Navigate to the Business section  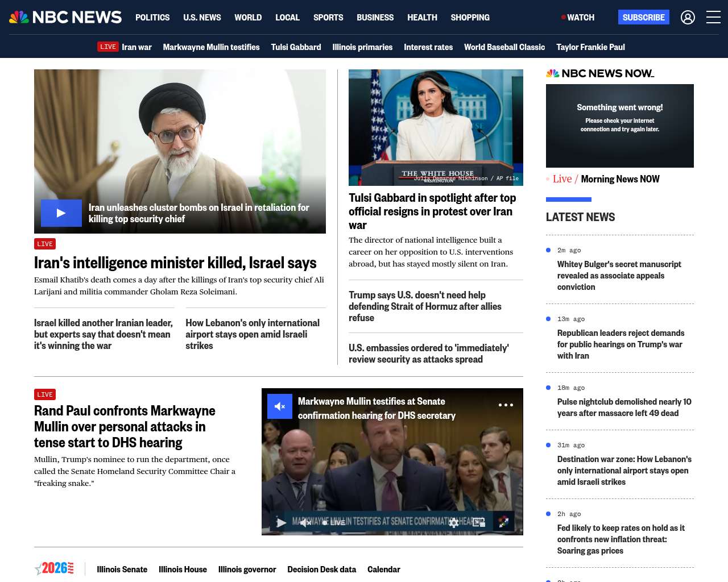click(375, 18)
